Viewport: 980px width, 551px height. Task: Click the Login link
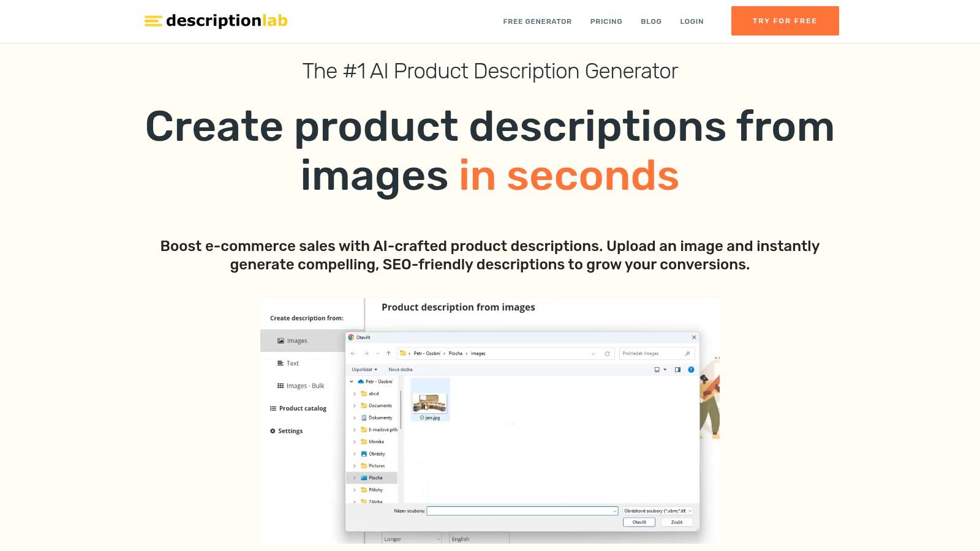pos(692,21)
